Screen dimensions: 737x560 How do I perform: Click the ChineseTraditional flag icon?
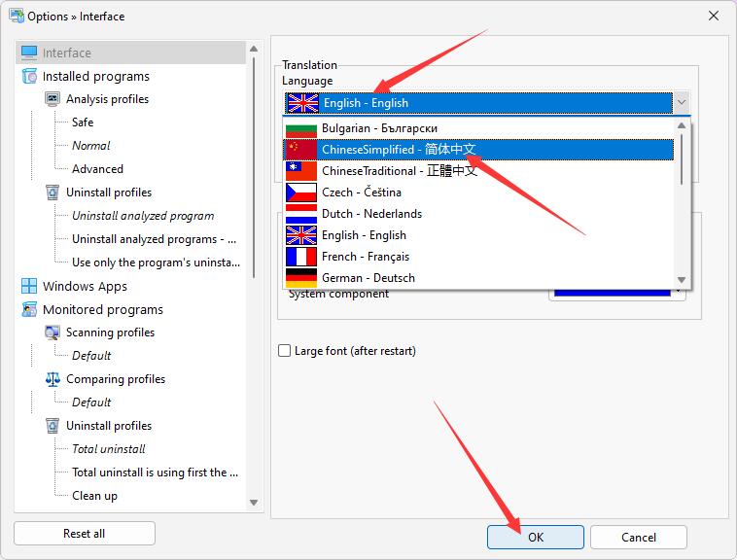click(301, 171)
